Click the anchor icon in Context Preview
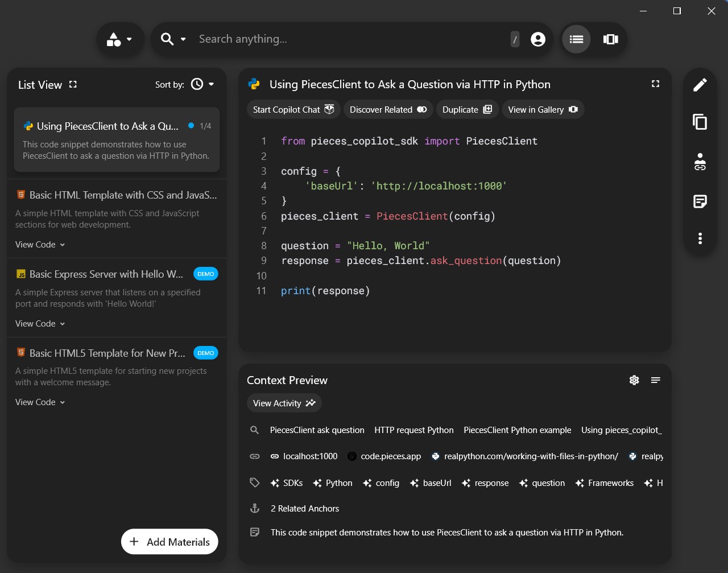The image size is (728, 573). click(255, 508)
